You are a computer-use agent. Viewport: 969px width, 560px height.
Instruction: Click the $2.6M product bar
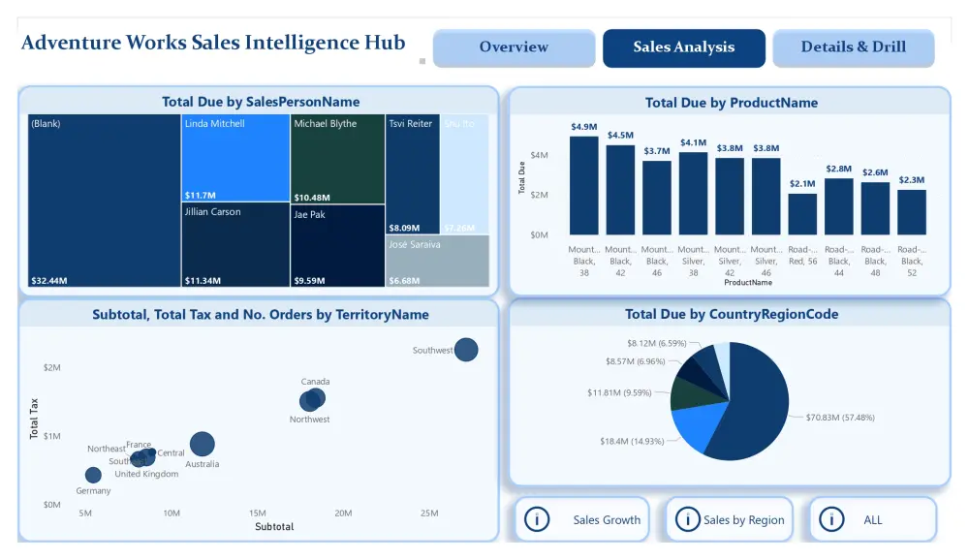876,208
